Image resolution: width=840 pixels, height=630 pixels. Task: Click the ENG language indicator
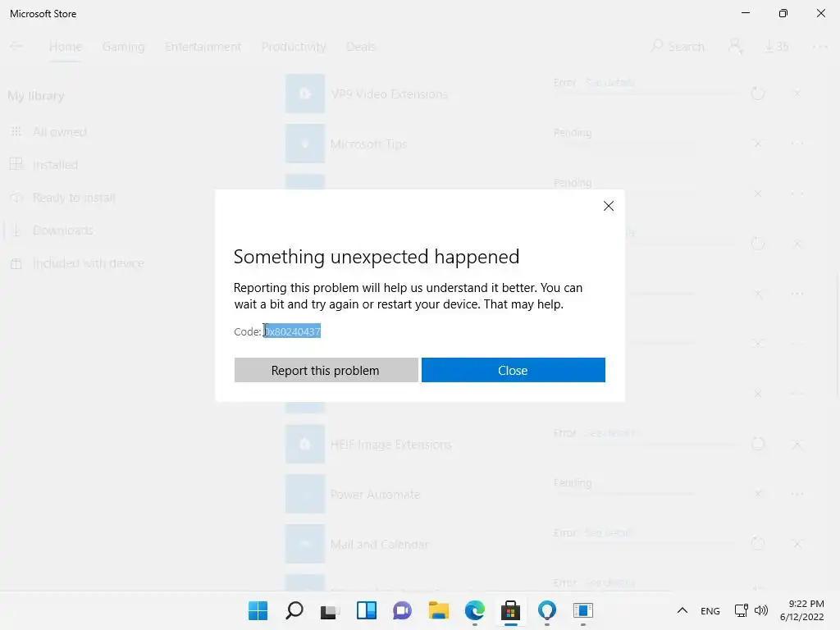tap(710, 610)
